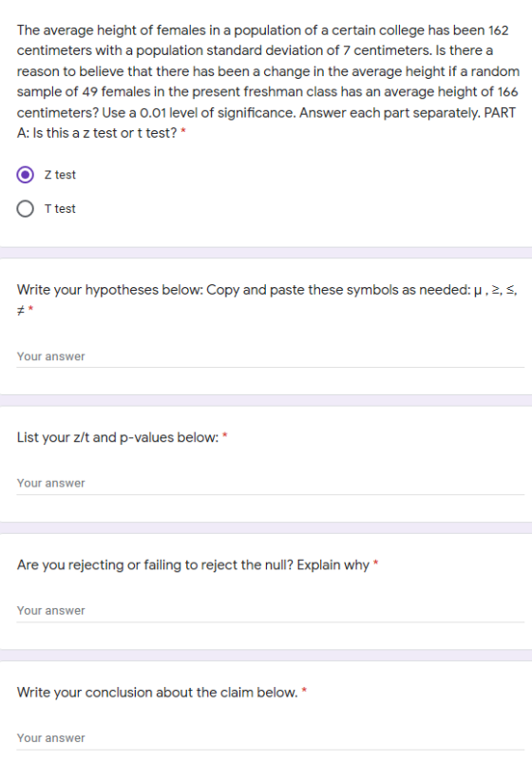Click the "Are you rejecting or failing to reject" question
532x764 pixels.
click(x=193, y=564)
